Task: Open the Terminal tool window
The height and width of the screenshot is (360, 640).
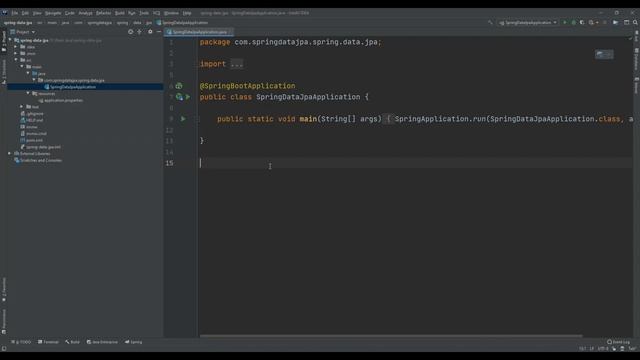Action: pos(48,342)
